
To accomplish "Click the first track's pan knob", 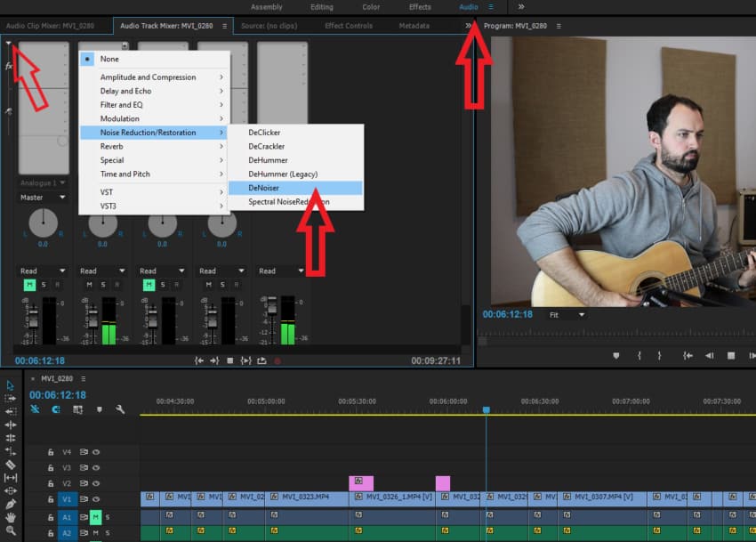I will click(x=43, y=222).
